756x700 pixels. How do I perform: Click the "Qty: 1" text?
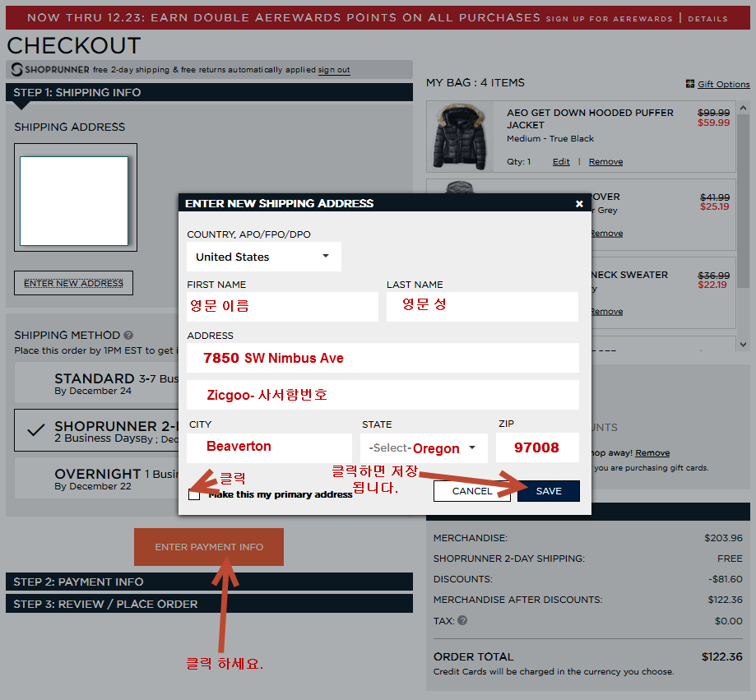[518, 161]
